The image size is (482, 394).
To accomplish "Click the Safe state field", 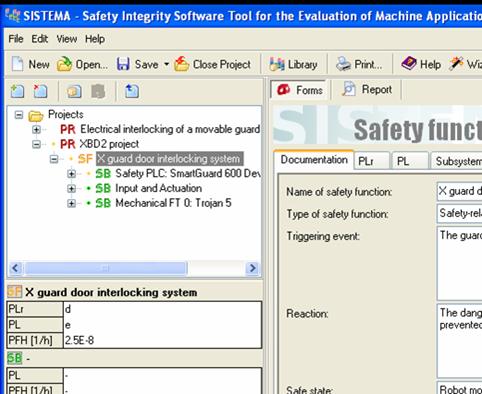I will pos(459,388).
